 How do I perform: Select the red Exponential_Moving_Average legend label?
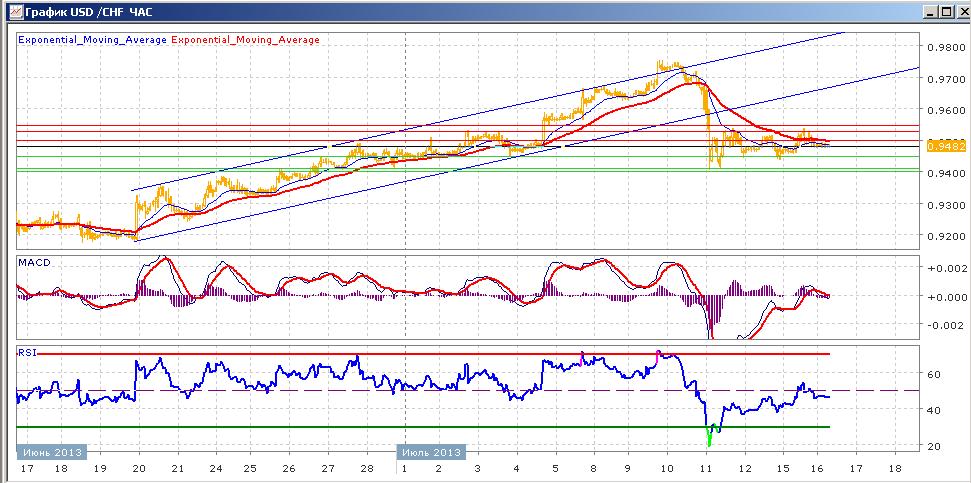coord(245,40)
